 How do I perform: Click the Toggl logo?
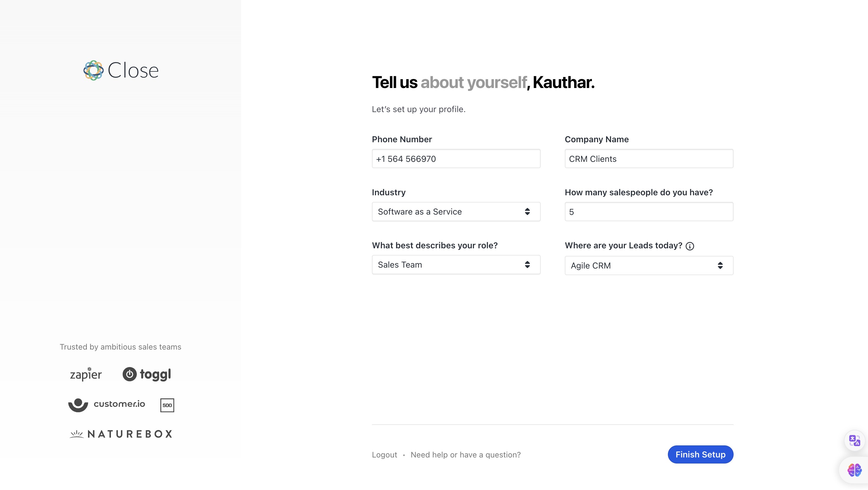click(147, 374)
